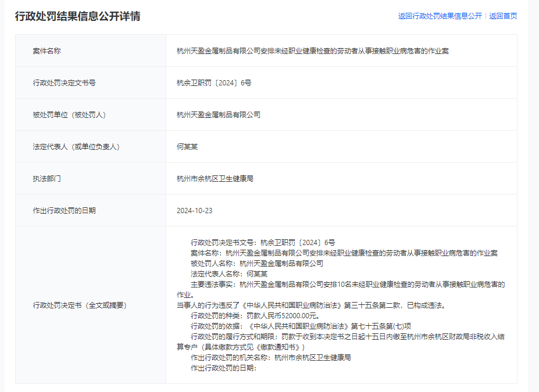
Task: Click the line citing 第三十五条第二款
Action: pos(311,305)
